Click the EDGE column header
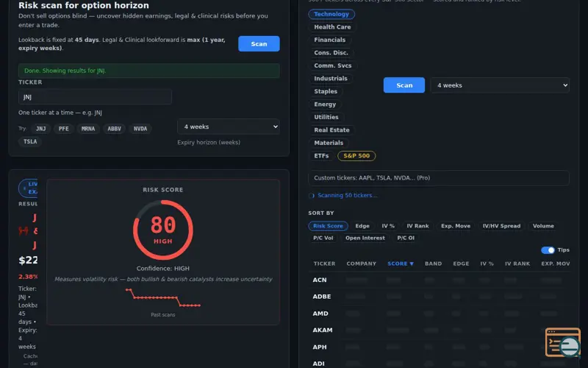Screen dimensions: 588x368 pyautogui.click(x=461, y=263)
